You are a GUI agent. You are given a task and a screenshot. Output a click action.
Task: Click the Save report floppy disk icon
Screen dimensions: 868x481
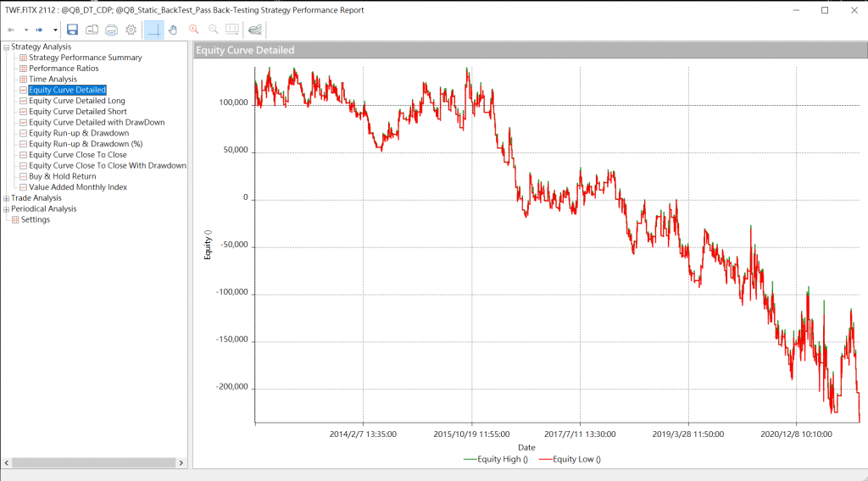72,30
